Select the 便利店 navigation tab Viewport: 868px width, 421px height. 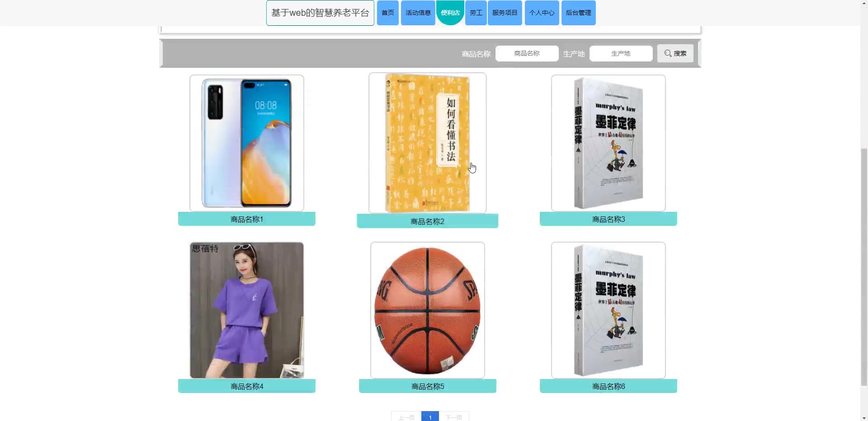(x=450, y=13)
